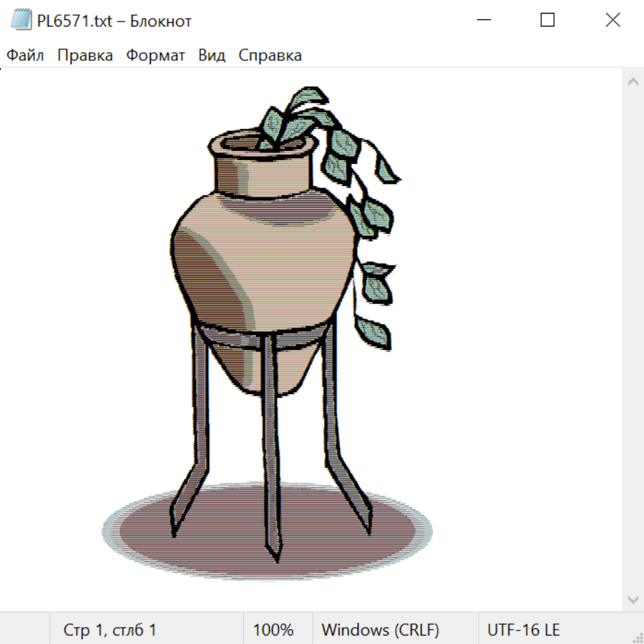Minimize the Блокнот window

click(482, 20)
